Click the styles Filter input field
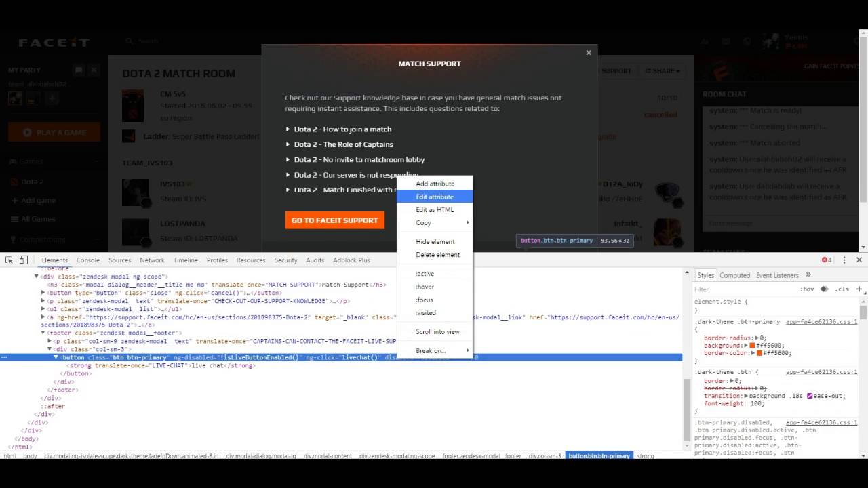Screen dimensions: 868x488 click(745, 289)
